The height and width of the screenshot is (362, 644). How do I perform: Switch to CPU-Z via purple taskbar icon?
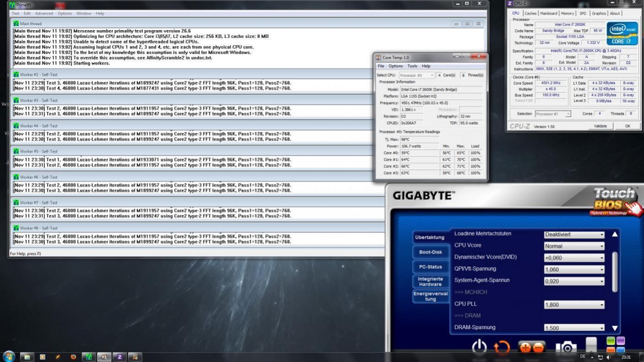(x=120, y=357)
